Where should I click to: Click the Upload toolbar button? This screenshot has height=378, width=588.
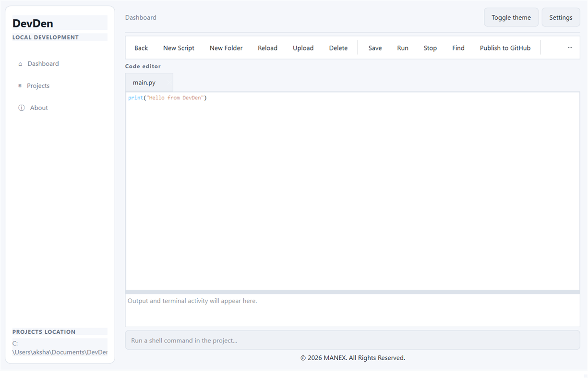pyautogui.click(x=303, y=48)
